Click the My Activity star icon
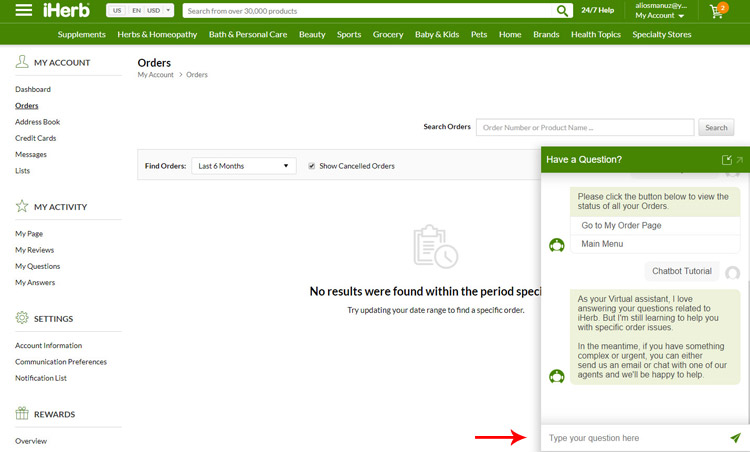 tap(22, 206)
